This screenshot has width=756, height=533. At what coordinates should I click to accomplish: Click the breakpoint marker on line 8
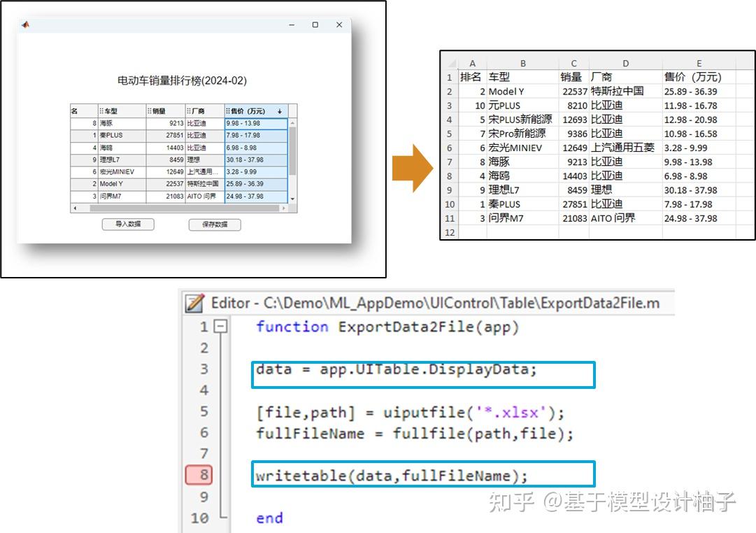tap(199, 474)
